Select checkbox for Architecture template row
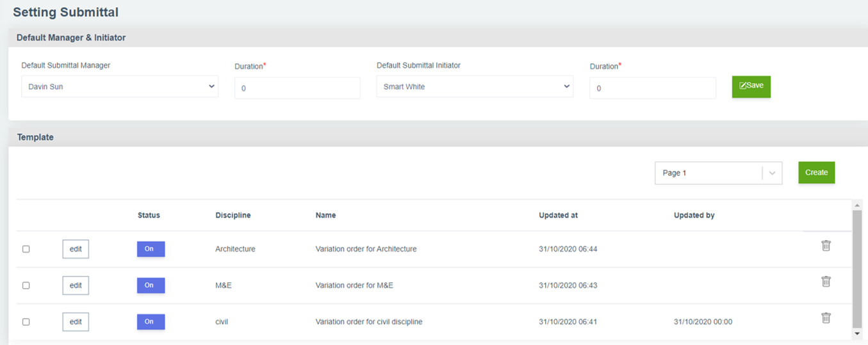The width and height of the screenshot is (868, 345). click(26, 249)
